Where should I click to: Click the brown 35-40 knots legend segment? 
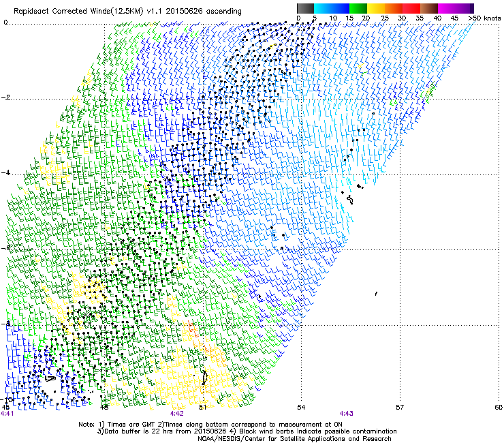point(429,8)
